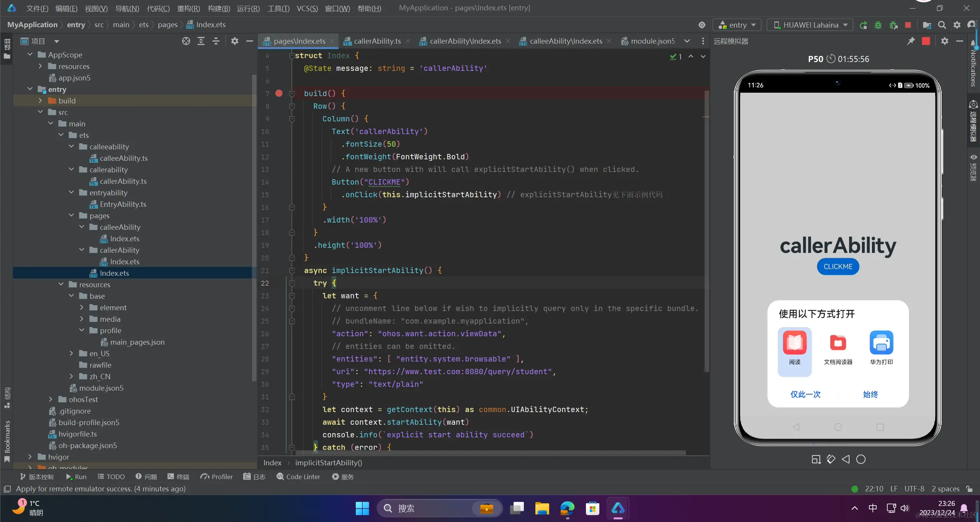Image resolution: width=980 pixels, height=522 pixels.
Task: Collapse all folders in project tree toolbar
Action: tap(216, 41)
